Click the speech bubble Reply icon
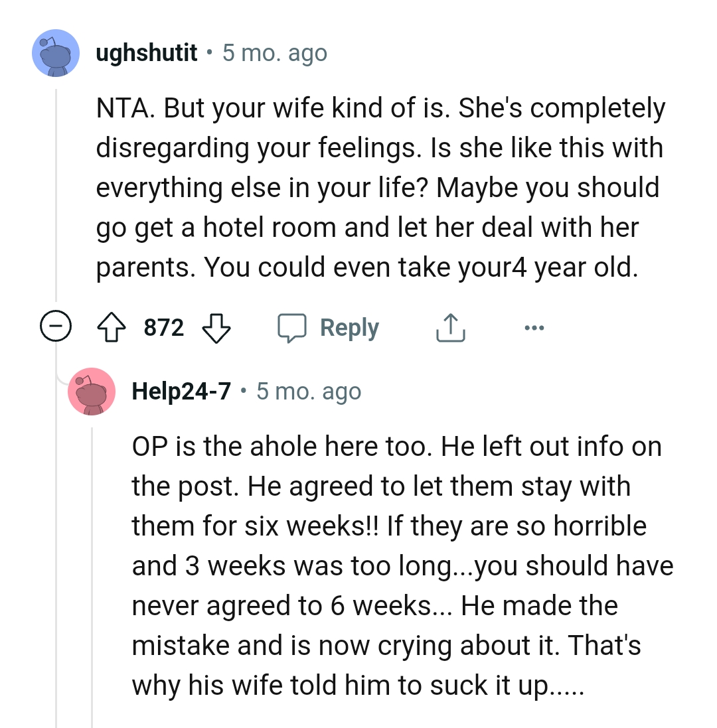Screen dimensions: 717x728 [294, 327]
